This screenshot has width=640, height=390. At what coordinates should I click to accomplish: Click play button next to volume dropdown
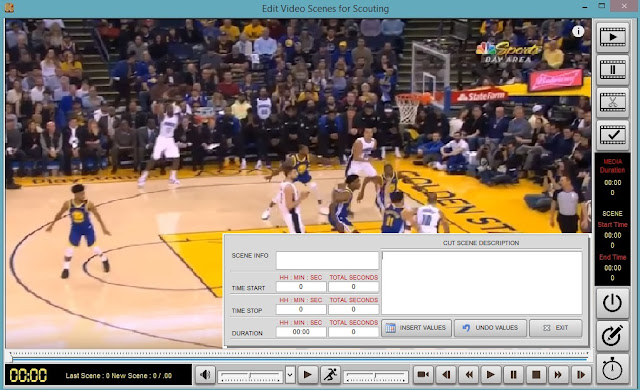click(x=308, y=374)
